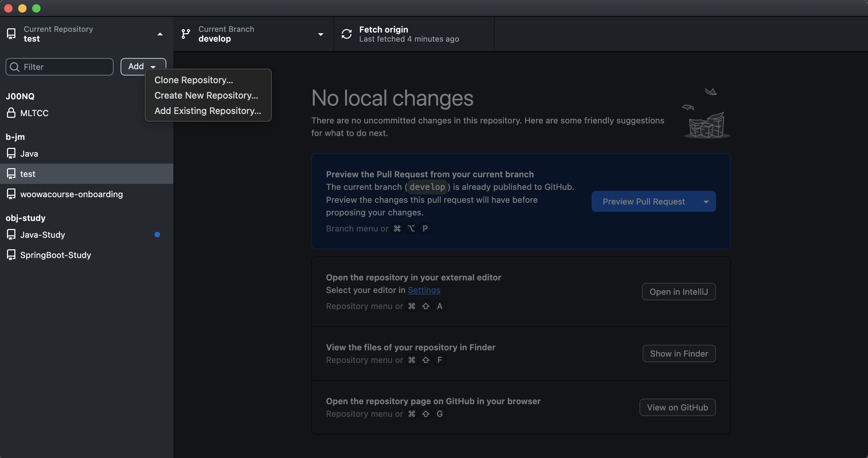Click the repository icon beside woowacourse-onboarding
Image resolution: width=868 pixels, height=458 pixels.
[x=11, y=194]
